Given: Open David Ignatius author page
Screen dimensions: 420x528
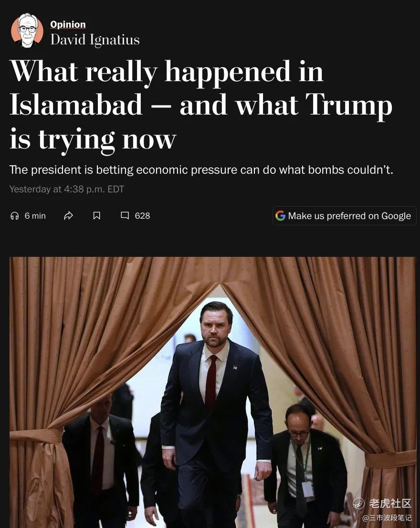Looking at the screenshot, I should click(95, 40).
